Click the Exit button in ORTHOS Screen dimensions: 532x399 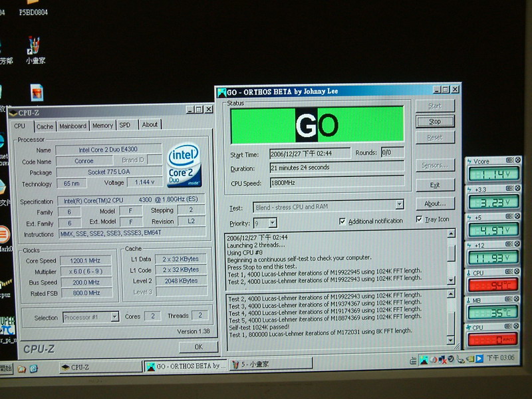[x=435, y=185]
